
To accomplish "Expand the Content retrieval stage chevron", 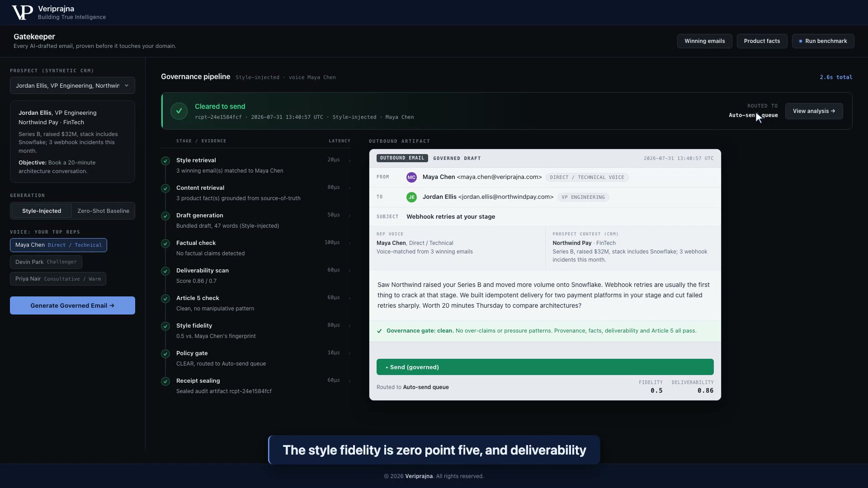I will 349,188.
